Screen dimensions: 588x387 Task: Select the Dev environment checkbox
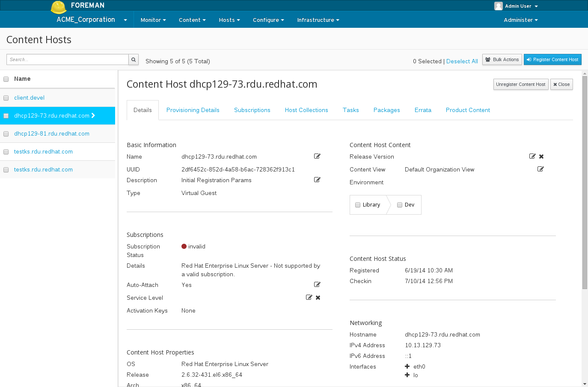400,205
